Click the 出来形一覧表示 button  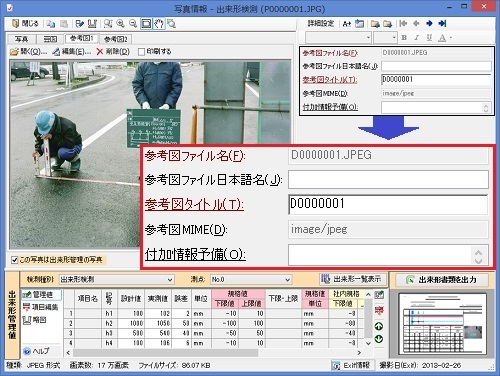point(352,279)
